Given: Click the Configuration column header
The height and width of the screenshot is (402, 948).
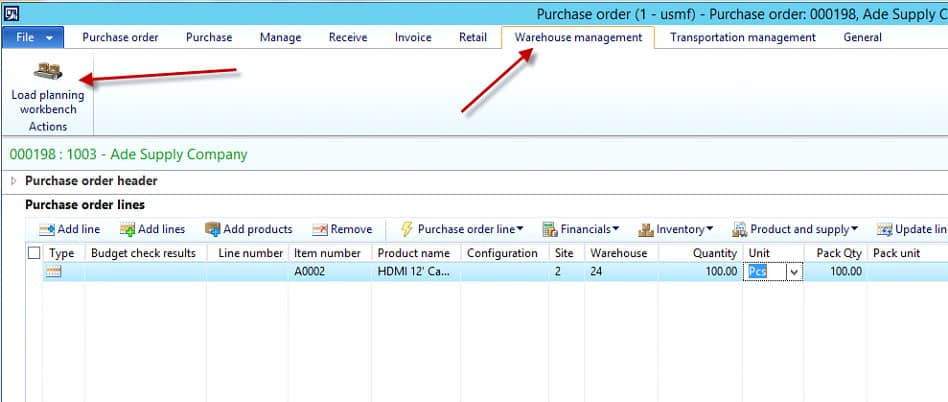Looking at the screenshot, I should click(504, 253).
